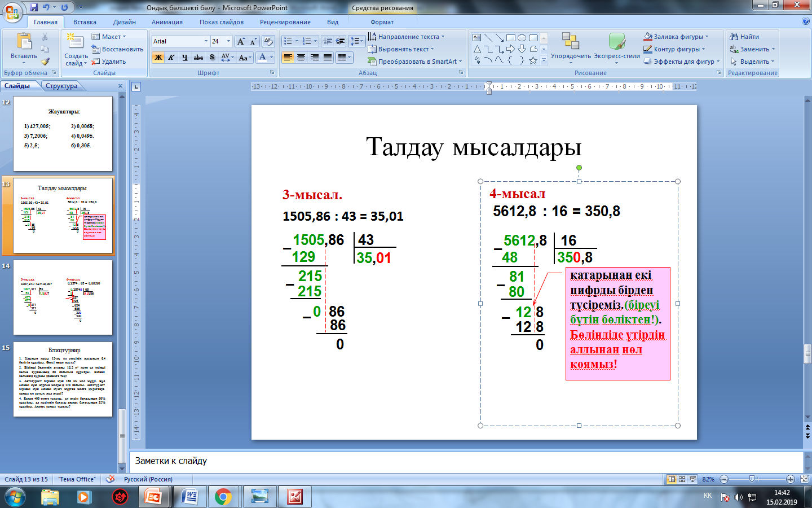Click the Reset (Восстановить) slide button
Image resolution: width=812 pixels, height=508 pixels.
tap(117, 49)
